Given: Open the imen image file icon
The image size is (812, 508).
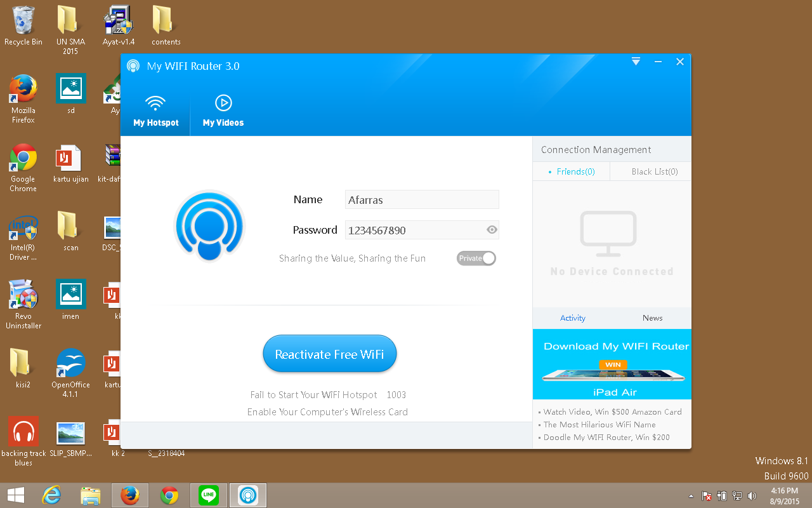Looking at the screenshot, I should pyautogui.click(x=70, y=300).
